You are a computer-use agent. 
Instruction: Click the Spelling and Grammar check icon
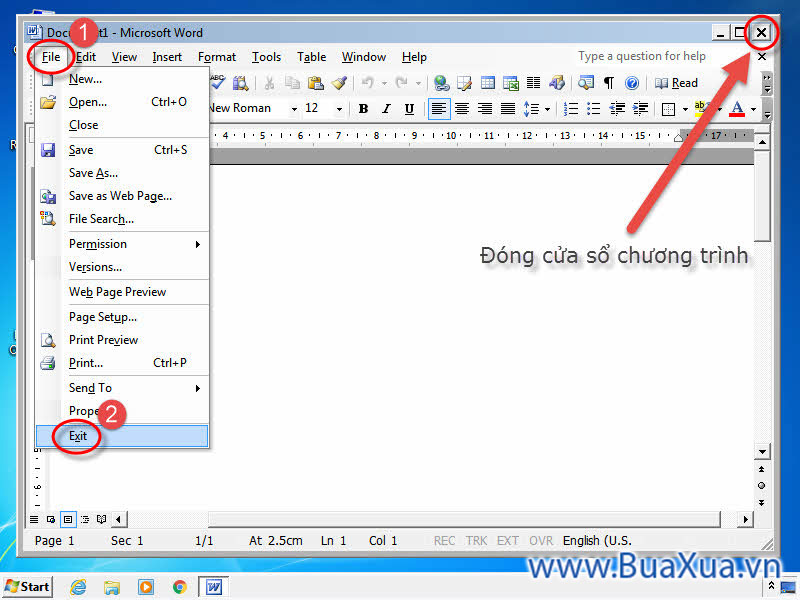(218, 82)
